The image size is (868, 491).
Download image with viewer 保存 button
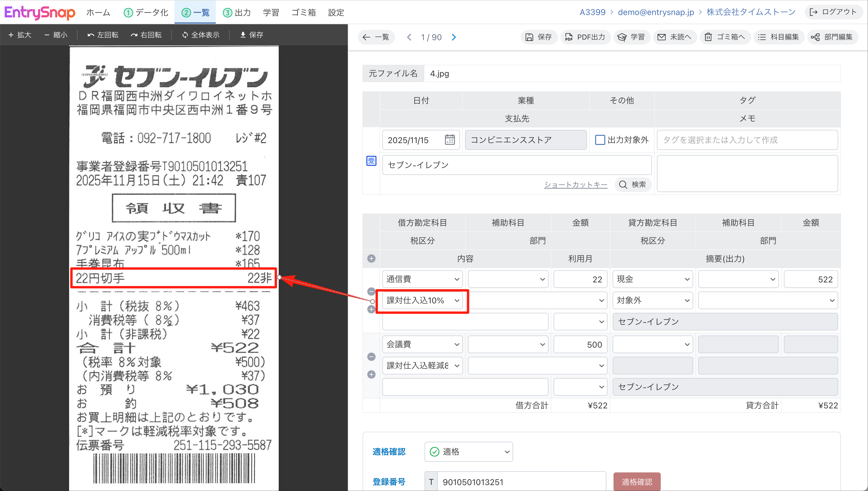pyautogui.click(x=252, y=35)
